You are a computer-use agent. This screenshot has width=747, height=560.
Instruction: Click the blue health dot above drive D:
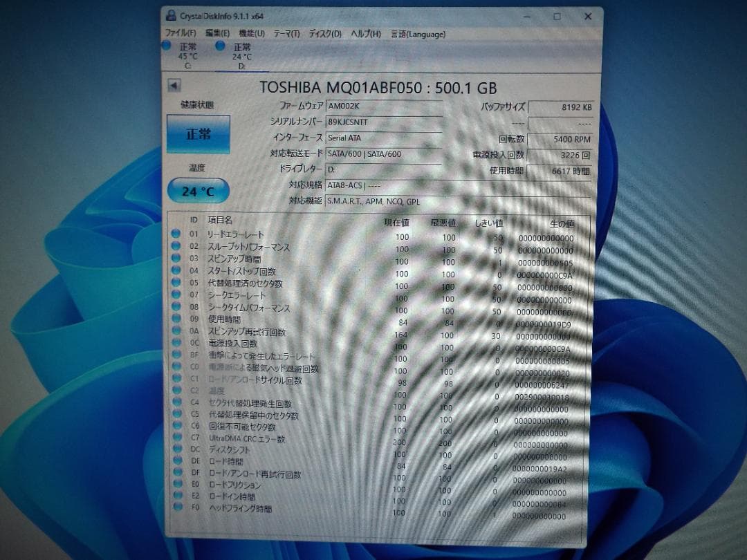[x=220, y=46]
